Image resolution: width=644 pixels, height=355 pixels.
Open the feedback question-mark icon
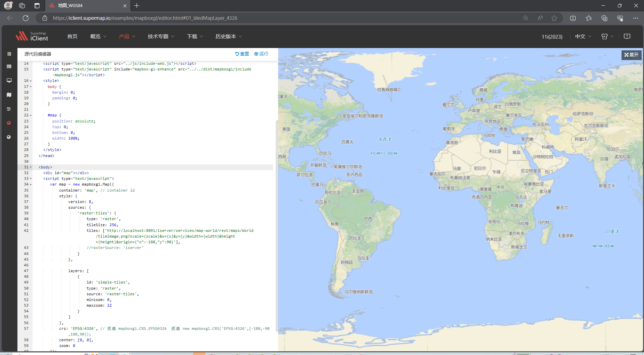[x=627, y=36]
